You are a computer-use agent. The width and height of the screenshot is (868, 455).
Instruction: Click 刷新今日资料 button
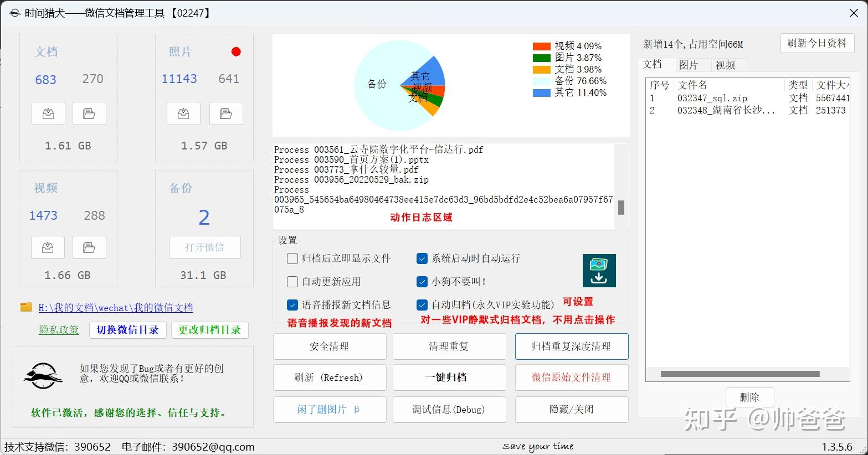[817, 43]
